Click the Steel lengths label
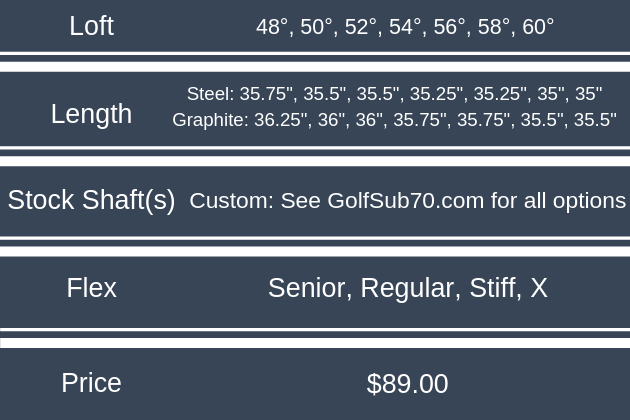Viewport: 630px width, 420px height. point(209,94)
